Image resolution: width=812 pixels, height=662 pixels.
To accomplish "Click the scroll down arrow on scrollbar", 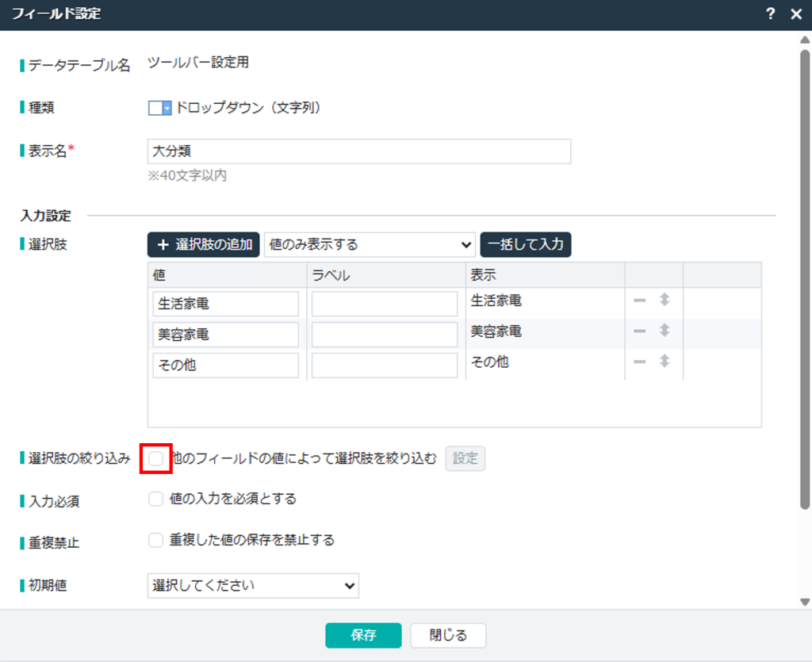I will click(x=805, y=603).
